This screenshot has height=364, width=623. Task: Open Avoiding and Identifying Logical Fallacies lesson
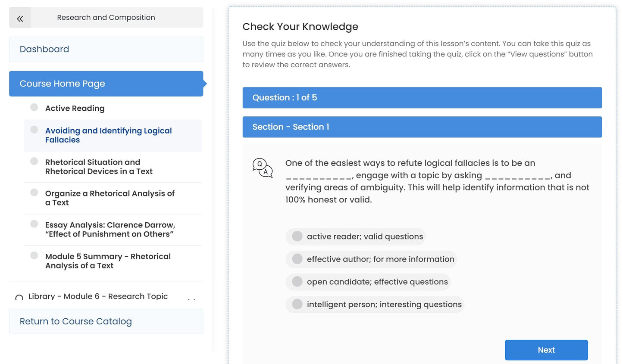tap(108, 135)
